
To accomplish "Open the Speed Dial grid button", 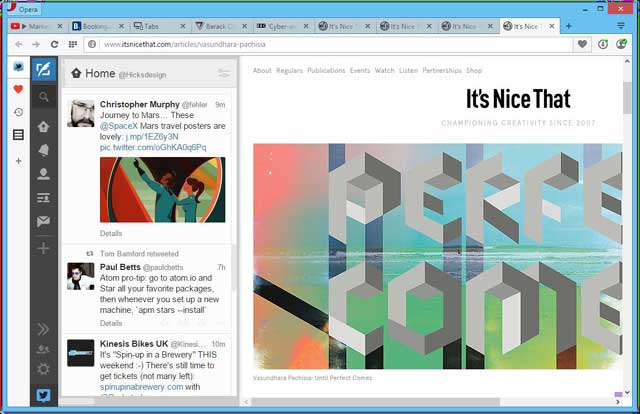I will coord(73,44).
